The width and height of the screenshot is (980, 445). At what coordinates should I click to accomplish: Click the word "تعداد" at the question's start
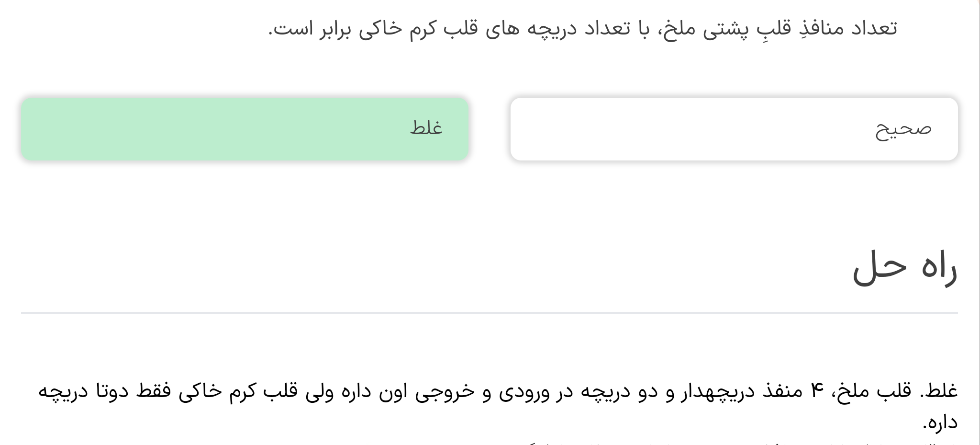click(873, 28)
